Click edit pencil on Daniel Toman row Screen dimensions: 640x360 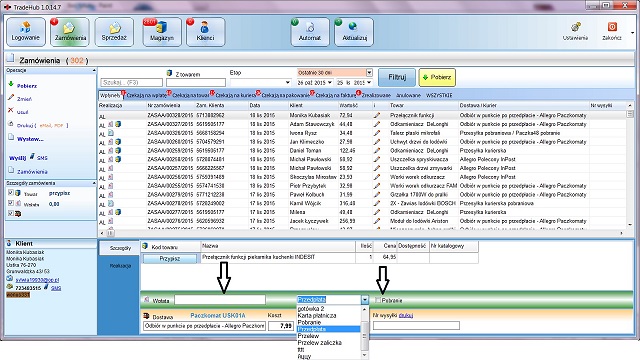click(x=377, y=151)
